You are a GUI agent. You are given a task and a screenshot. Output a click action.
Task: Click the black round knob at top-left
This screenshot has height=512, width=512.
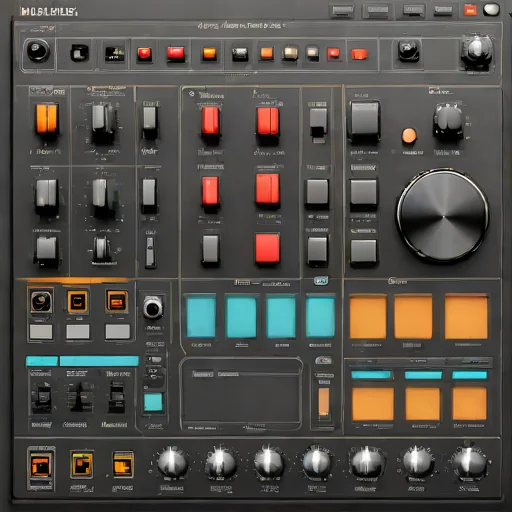click(38, 50)
